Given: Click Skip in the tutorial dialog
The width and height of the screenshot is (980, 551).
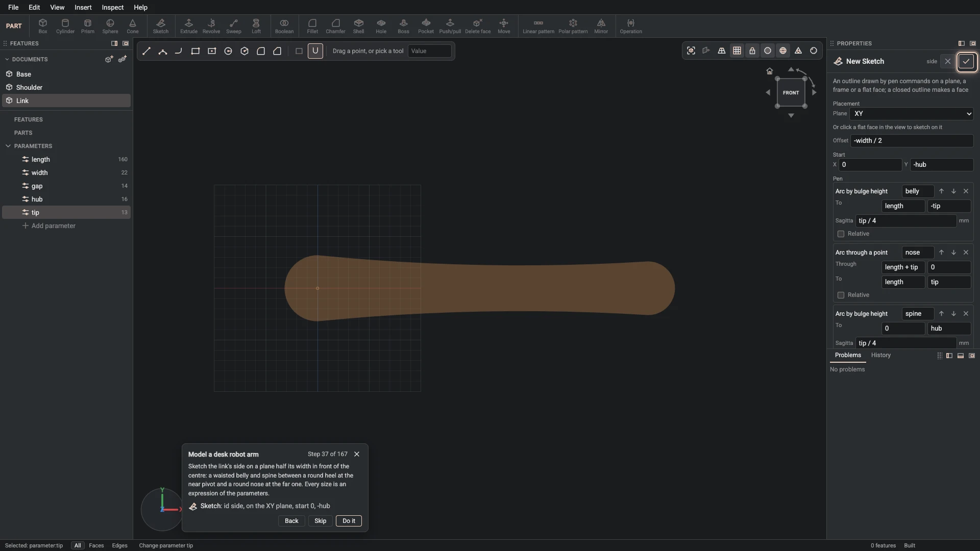Looking at the screenshot, I should pos(321,521).
